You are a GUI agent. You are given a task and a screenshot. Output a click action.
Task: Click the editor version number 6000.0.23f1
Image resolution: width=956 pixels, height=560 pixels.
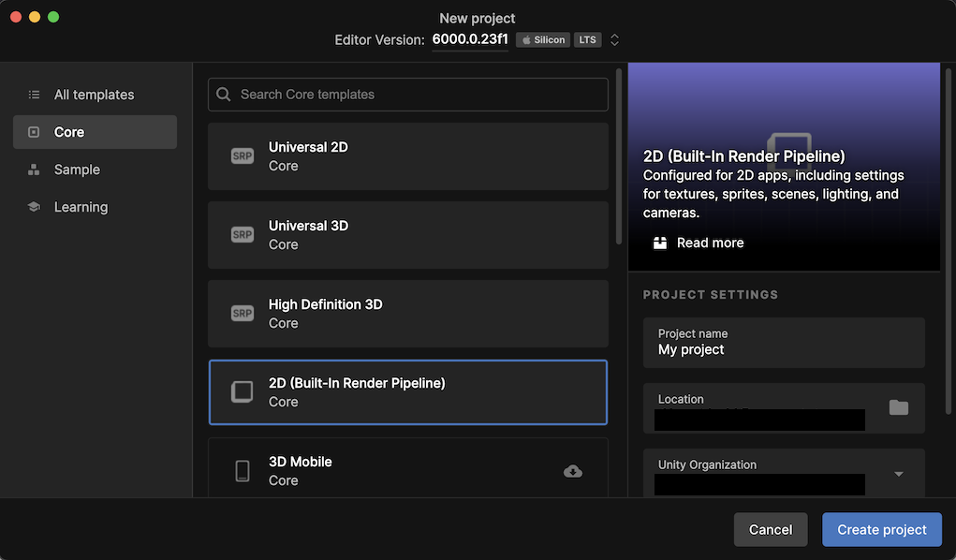[x=470, y=39]
